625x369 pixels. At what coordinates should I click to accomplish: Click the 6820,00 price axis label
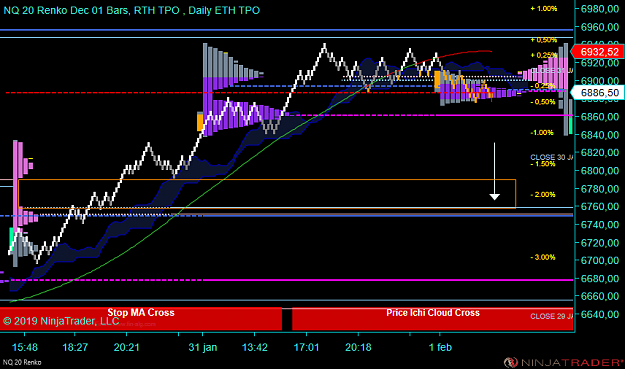(x=600, y=153)
